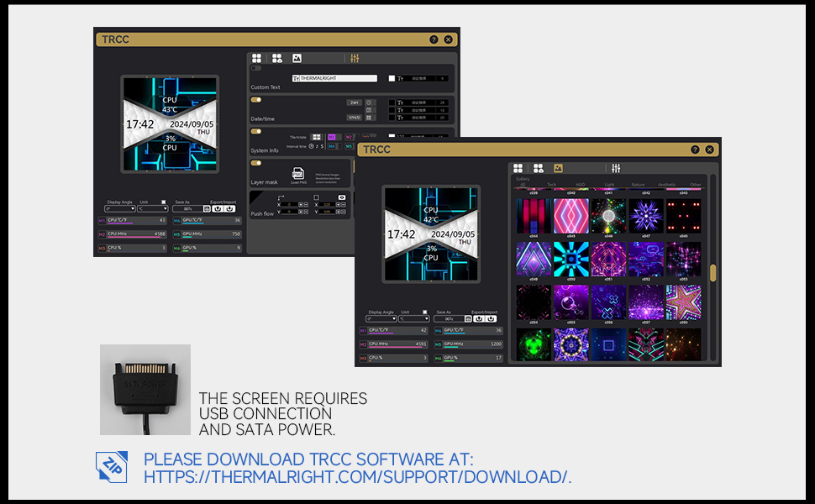This screenshot has width=815, height=504.
Task: Click save icon beside Save As in back window
Action: [x=207, y=208]
